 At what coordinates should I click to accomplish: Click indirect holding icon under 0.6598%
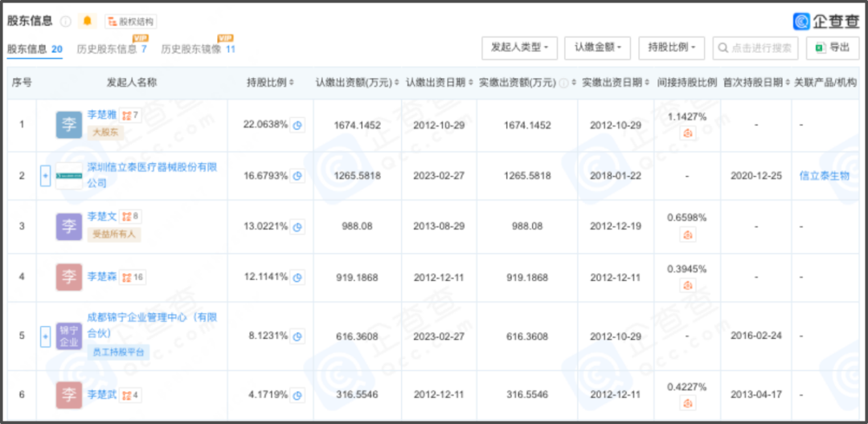[x=687, y=234]
